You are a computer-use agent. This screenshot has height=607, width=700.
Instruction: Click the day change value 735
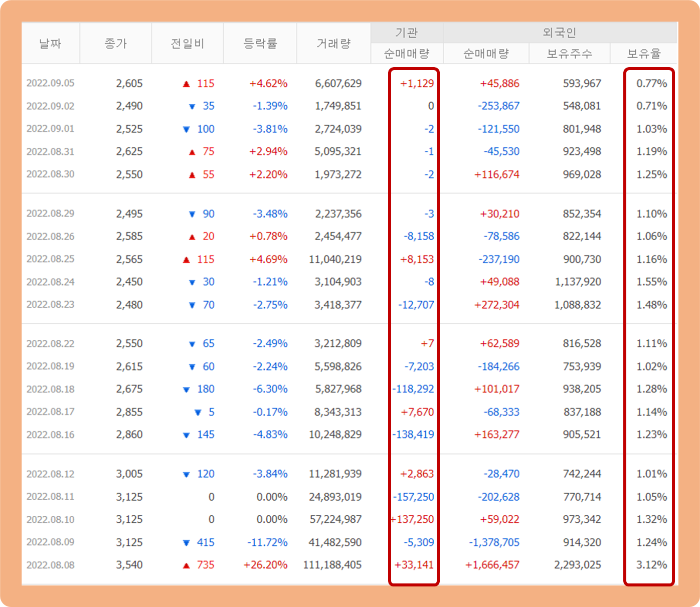pyautogui.click(x=206, y=565)
